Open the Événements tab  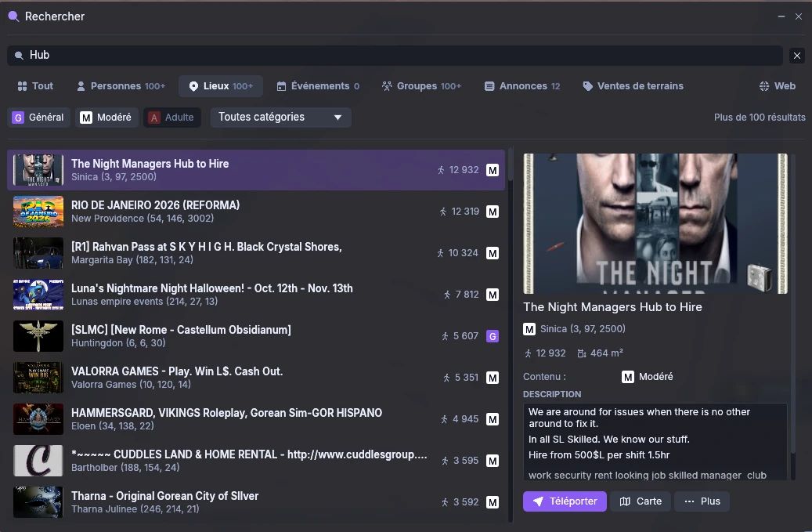tap(318, 86)
